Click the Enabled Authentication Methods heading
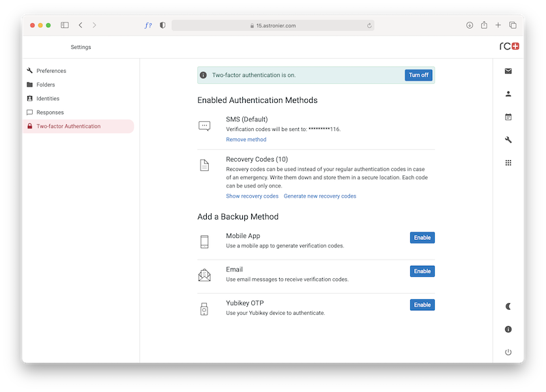546x392 pixels. pos(257,100)
